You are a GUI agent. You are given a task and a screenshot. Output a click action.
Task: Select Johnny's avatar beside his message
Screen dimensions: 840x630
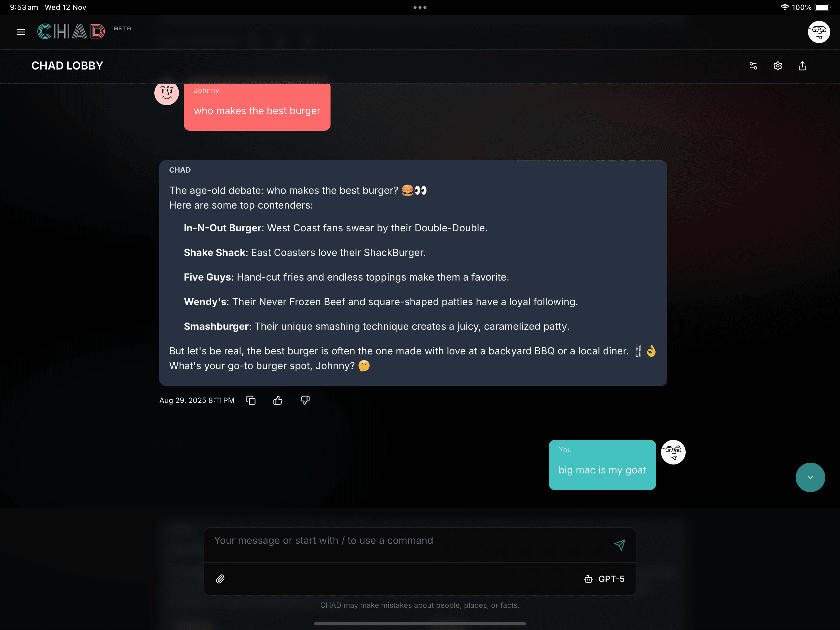166,93
